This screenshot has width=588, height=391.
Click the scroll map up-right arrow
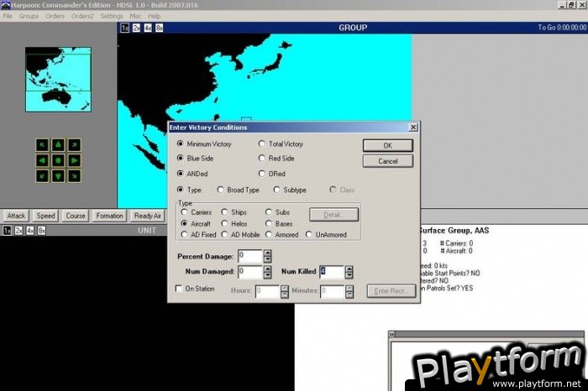click(x=74, y=145)
